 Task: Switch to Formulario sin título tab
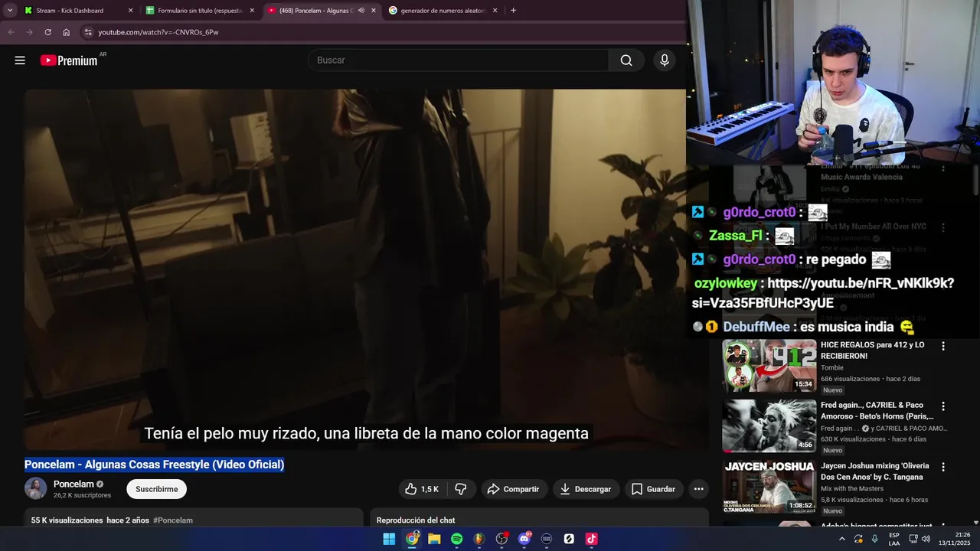point(199,11)
